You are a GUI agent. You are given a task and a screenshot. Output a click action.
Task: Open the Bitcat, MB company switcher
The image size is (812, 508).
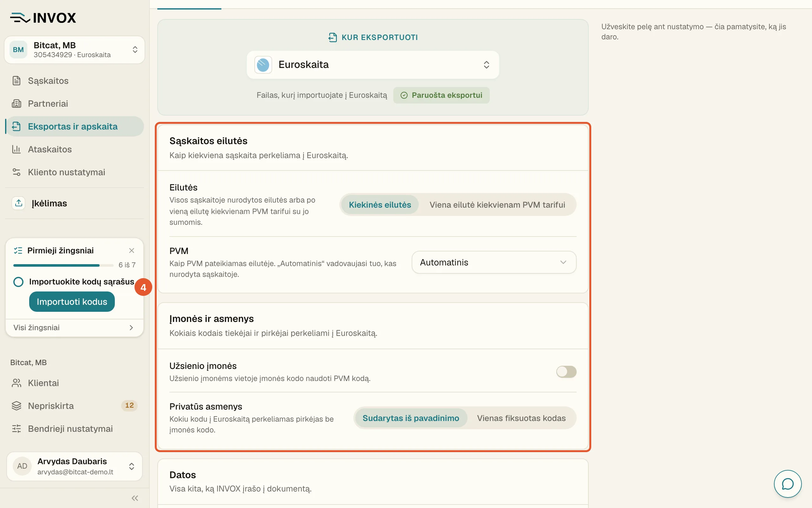click(x=75, y=50)
